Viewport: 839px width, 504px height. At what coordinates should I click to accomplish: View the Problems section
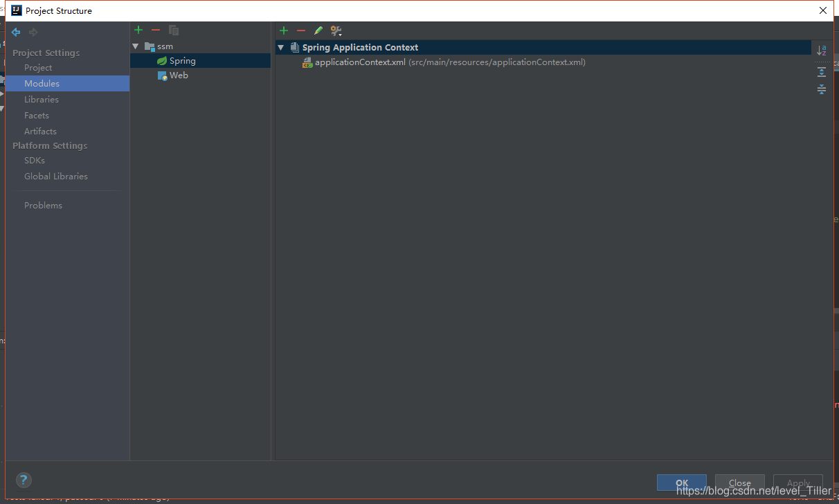(x=43, y=206)
